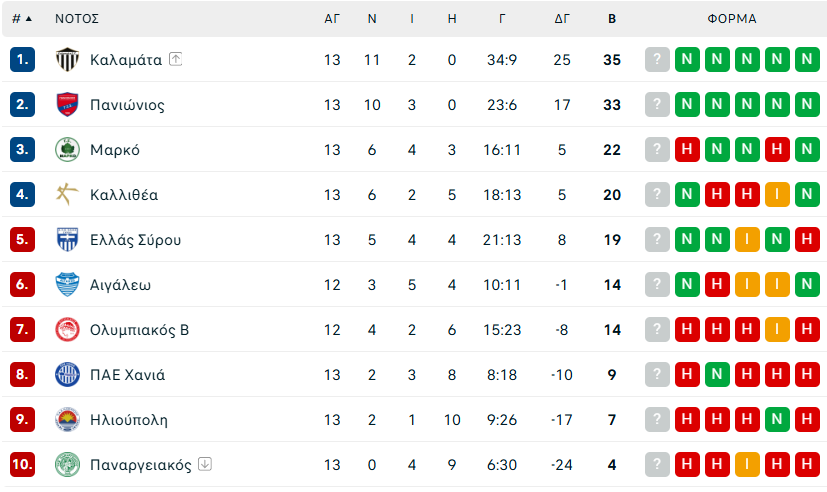
Task: Click the ΝΟΤΟΣ group header
Action: tap(77, 18)
